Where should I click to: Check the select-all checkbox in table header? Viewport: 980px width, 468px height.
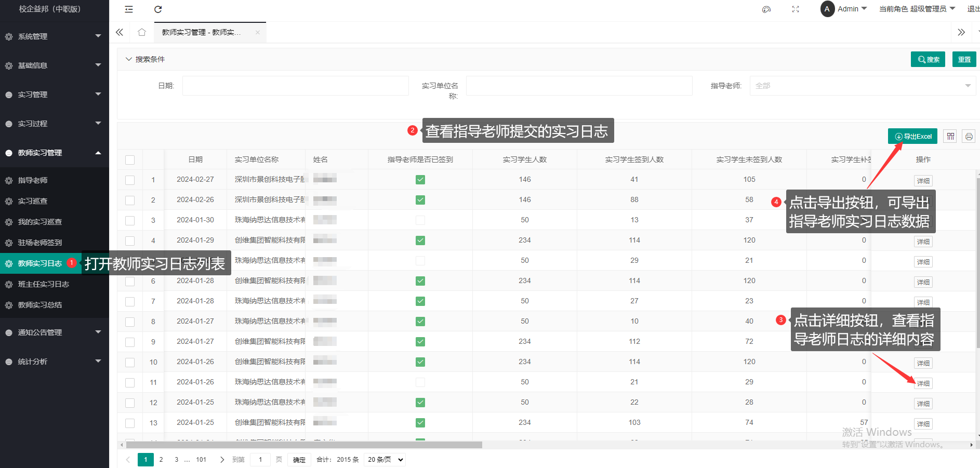coord(130,160)
